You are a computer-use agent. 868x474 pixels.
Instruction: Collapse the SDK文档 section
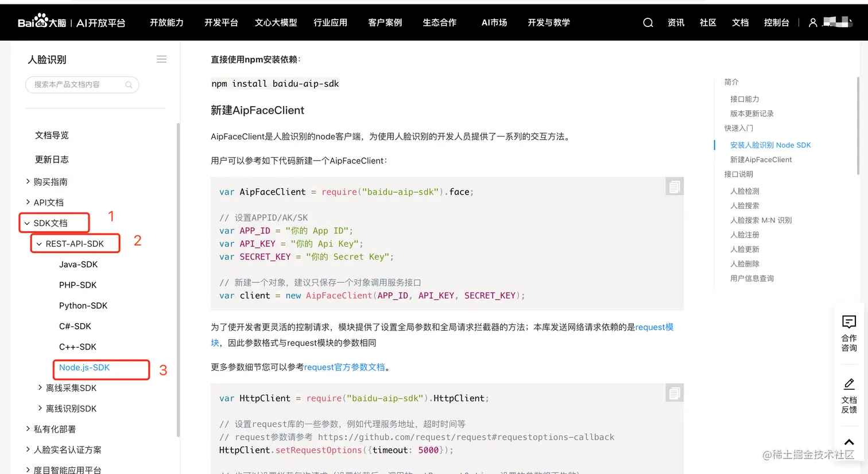(27, 223)
